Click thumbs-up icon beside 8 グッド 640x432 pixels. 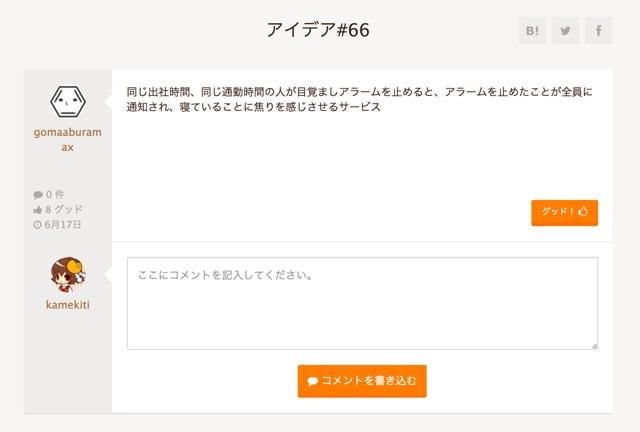pos(38,210)
